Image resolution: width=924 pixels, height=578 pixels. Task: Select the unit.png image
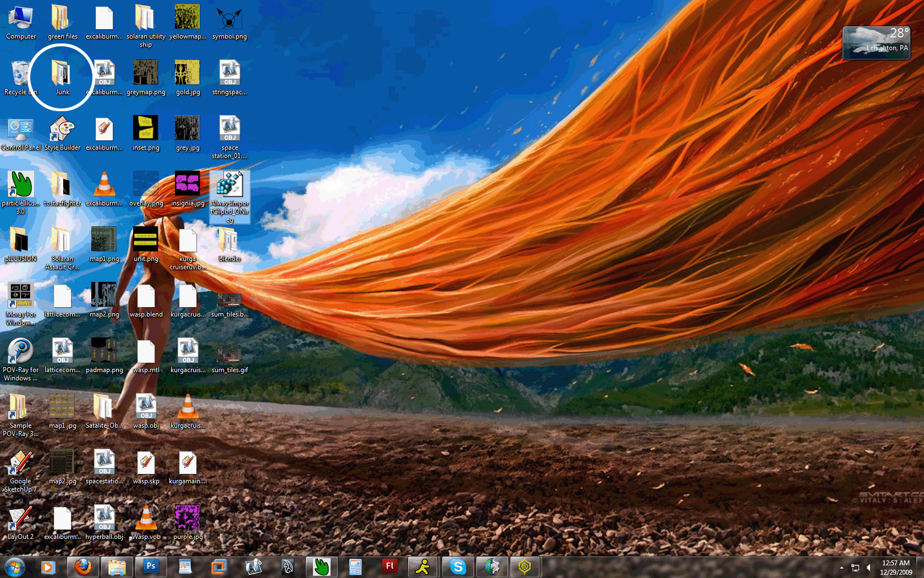(146, 245)
